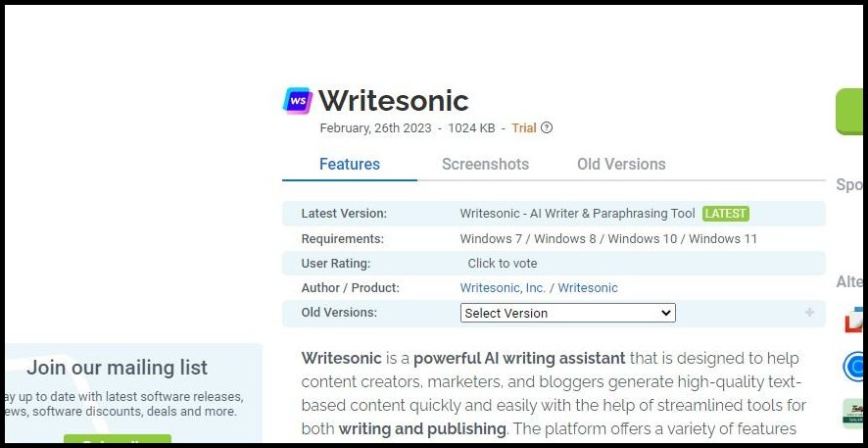Switch to the Screenshots tab
868x448 pixels.
pyautogui.click(x=485, y=164)
